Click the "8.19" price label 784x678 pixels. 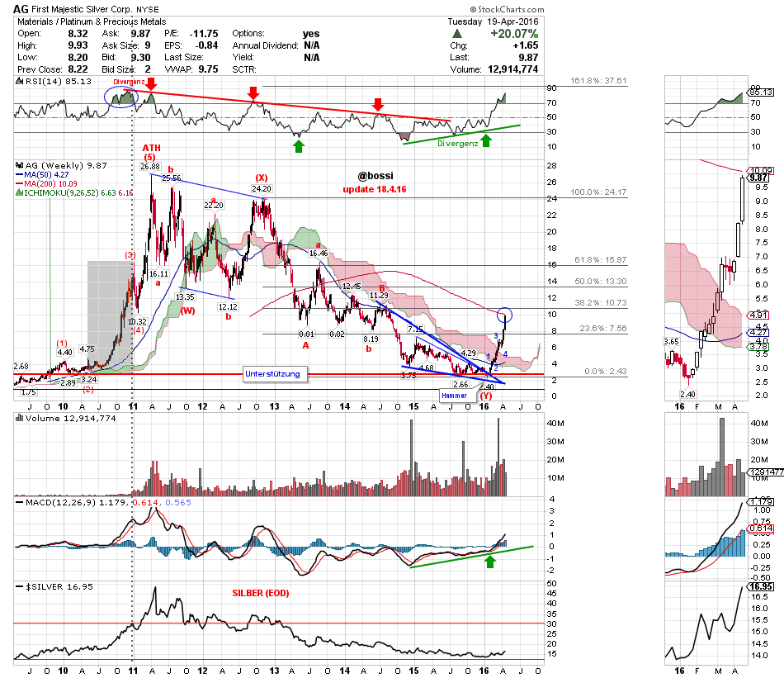point(371,339)
